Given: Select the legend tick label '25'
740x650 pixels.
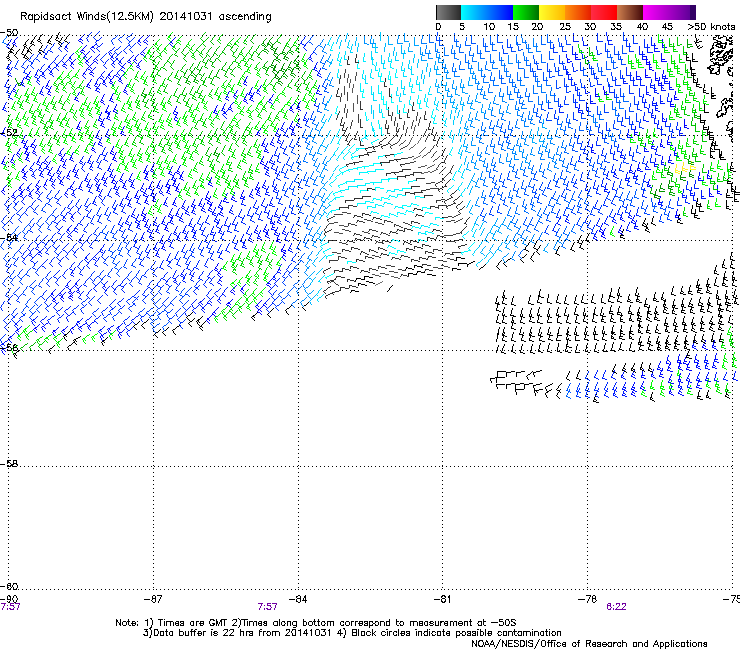Looking at the screenshot, I should tap(565, 27).
